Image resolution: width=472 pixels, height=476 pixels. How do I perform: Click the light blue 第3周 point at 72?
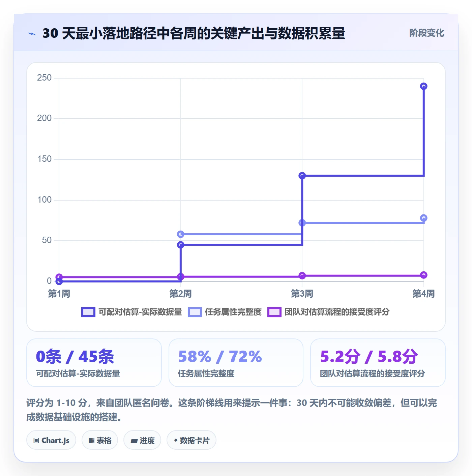pos(302,223)
